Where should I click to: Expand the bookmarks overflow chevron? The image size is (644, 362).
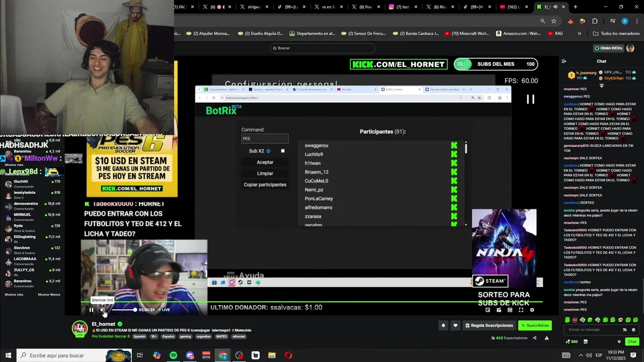579,34
